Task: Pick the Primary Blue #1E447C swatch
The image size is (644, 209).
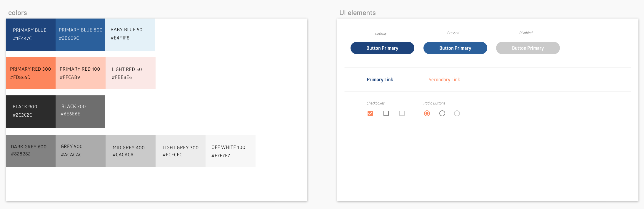Action: pos(31,35)
